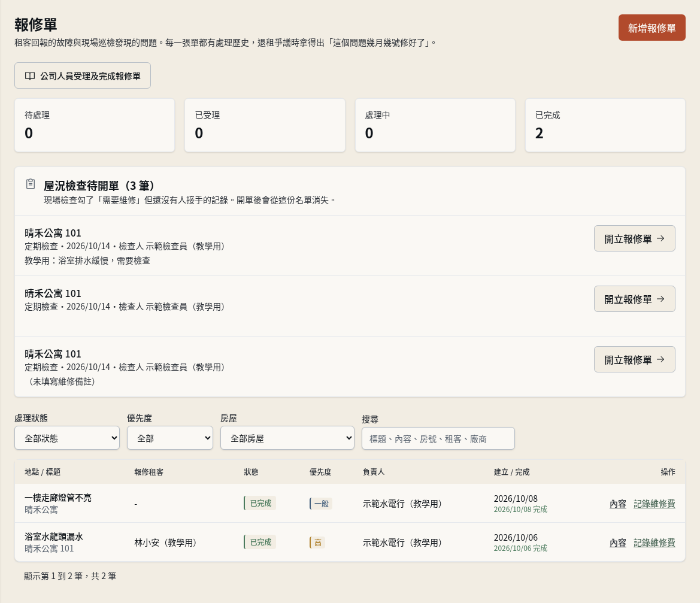Click the （未填寫維修備註）note

(x=60, y=381)
